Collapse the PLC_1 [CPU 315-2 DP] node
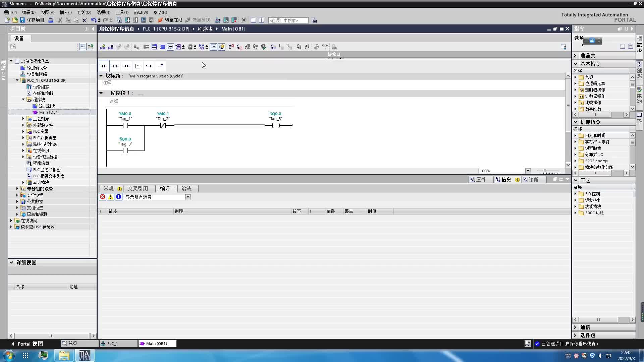The height and width of the screenshot is (362, 644). point(17,80)
